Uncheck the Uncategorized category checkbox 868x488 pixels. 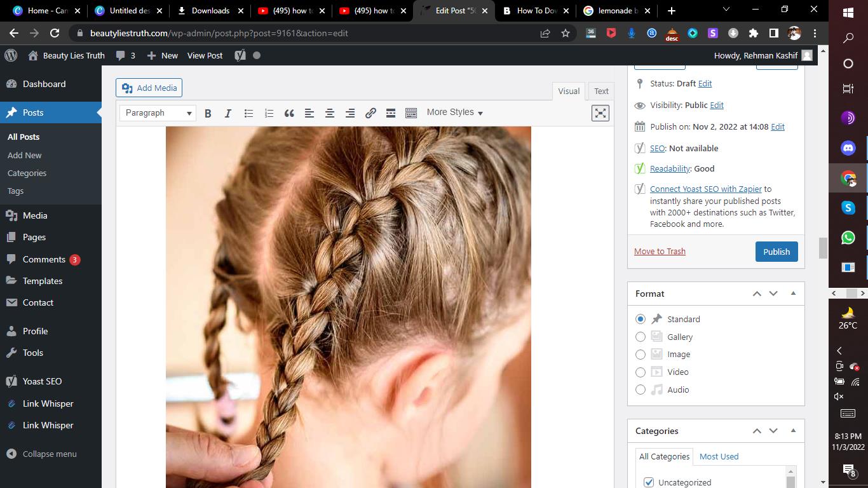649,482
